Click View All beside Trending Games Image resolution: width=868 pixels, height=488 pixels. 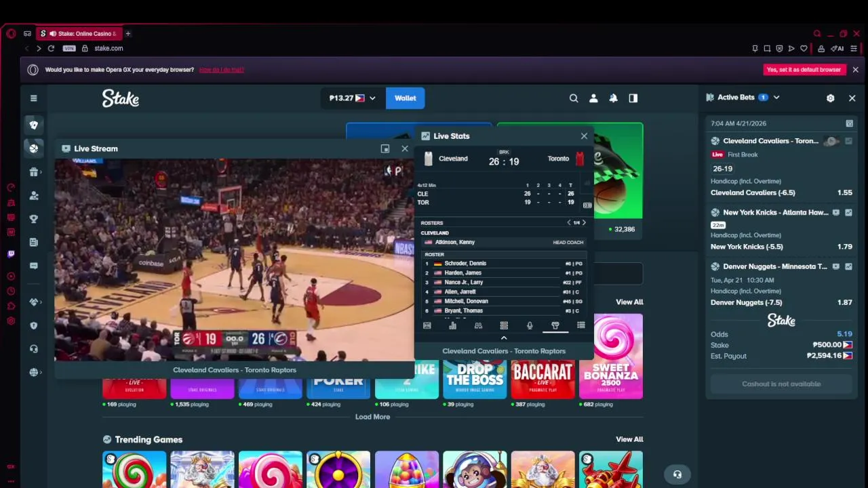(x=629, y=439)
